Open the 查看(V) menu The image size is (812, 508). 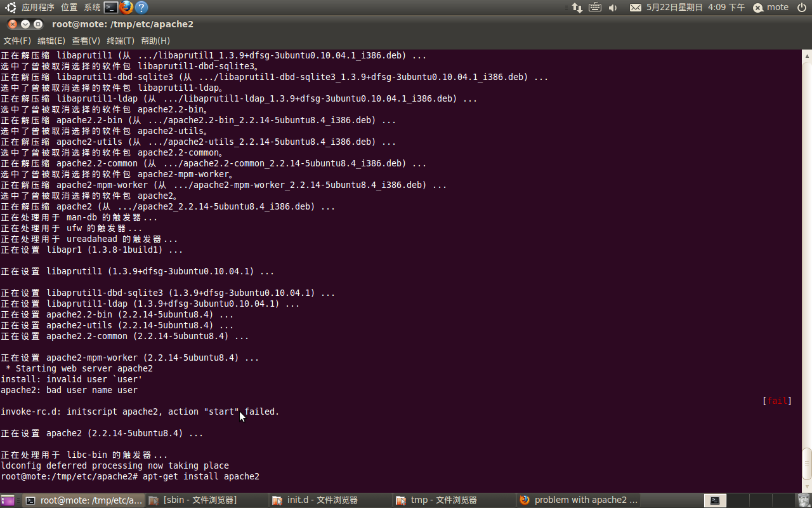tap(86, 41)
